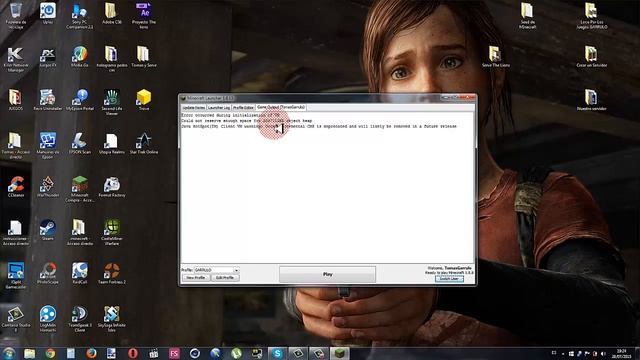Open Sony PC Companion shortcut

(x=80, y=16)
